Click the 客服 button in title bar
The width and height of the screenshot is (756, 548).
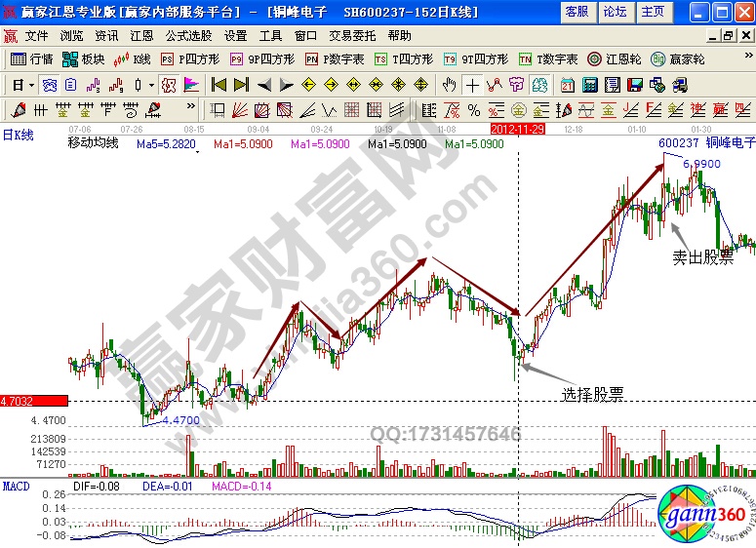coord(577,12)
